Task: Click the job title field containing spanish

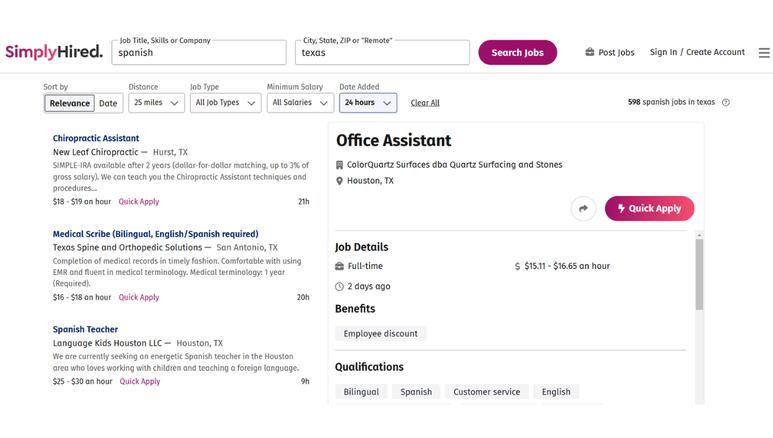Action: pos(199,52)
